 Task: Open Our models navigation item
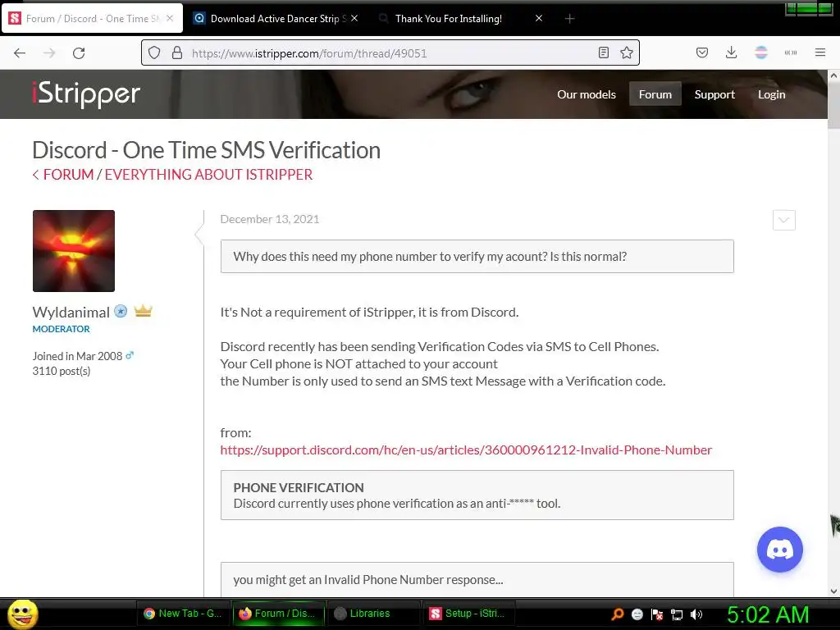point(586,94)
